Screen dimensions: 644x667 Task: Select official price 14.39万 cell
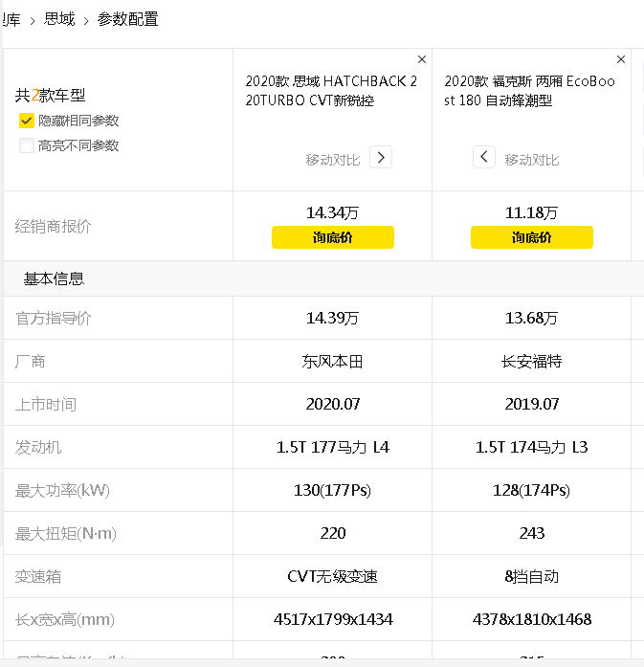333,318
